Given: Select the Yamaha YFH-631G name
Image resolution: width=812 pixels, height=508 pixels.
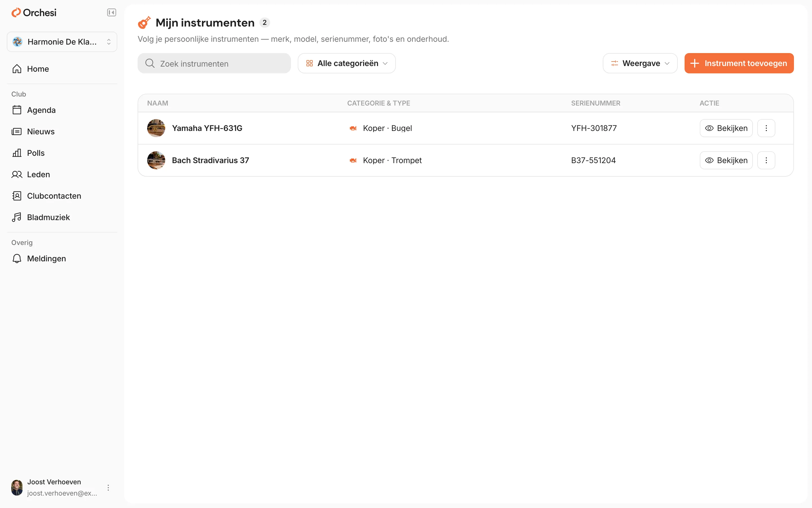Looking at the screenshot, I should click(x=207, y=128).
